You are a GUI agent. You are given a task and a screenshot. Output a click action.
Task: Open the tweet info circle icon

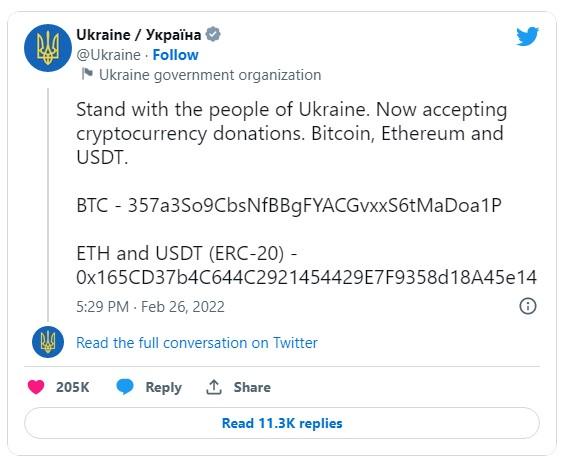coord(528,306)
